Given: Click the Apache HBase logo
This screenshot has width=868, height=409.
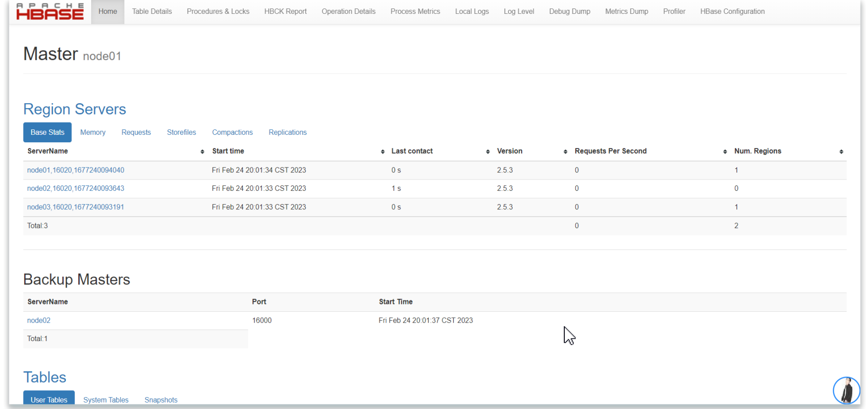Looking at the screenshot, I should tap(50, 11).
